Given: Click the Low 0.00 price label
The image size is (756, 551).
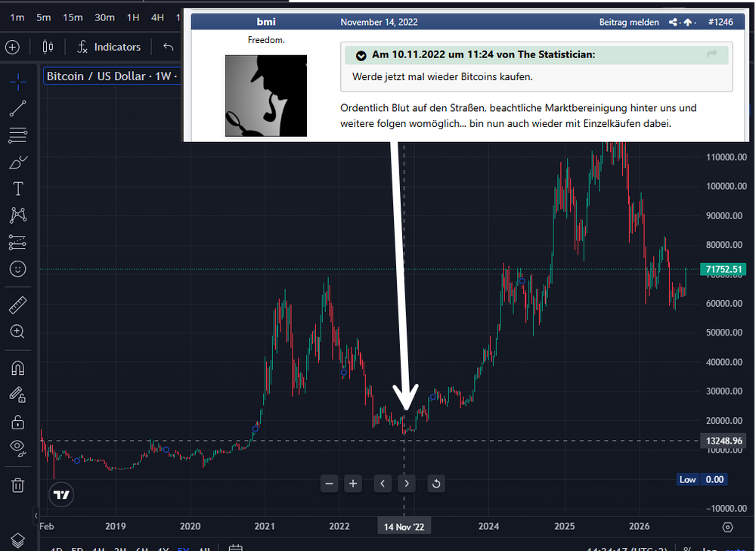Looking at the screenshot, I should click(702, 480).
